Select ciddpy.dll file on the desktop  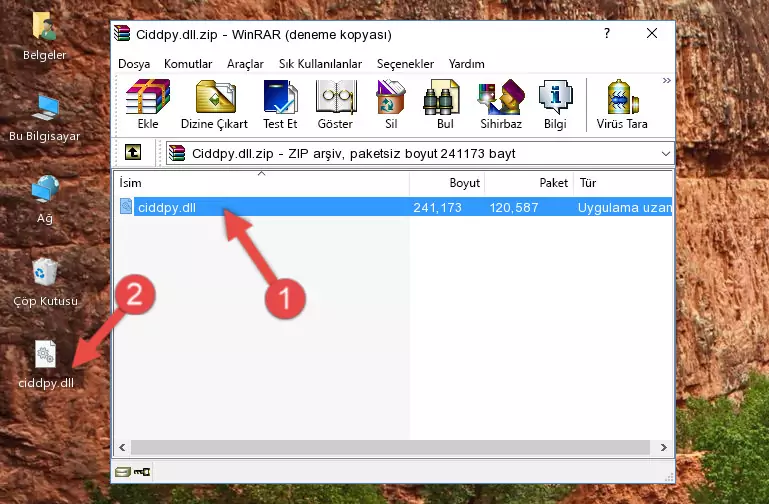click(x=46, y=365)
